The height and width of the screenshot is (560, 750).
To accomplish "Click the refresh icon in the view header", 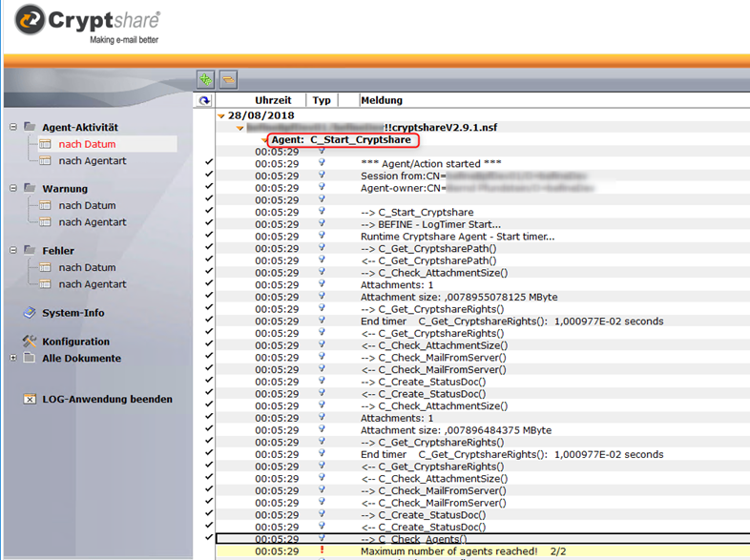I will tap(204, 100).
